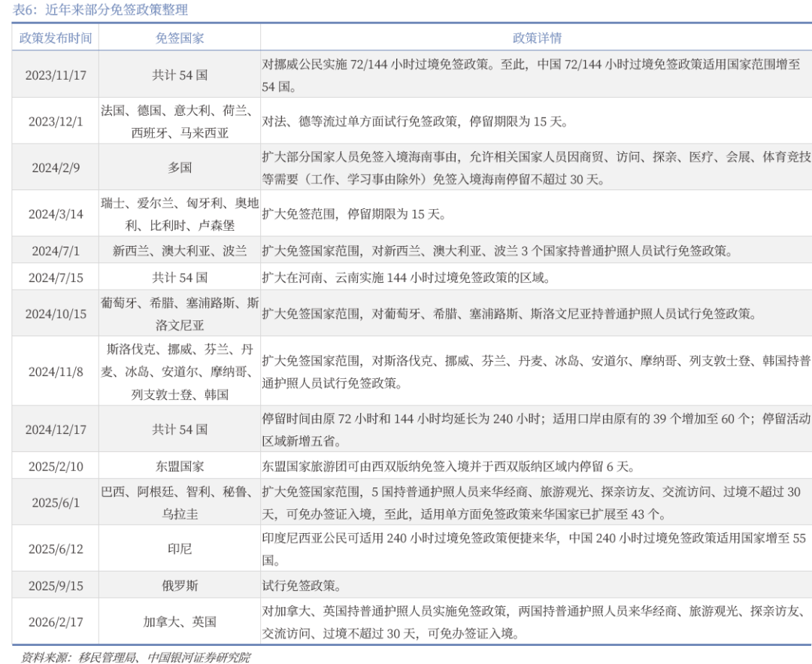Select the 印尼 country cell
The image size is (812, 664).
(x=180, y=549)
